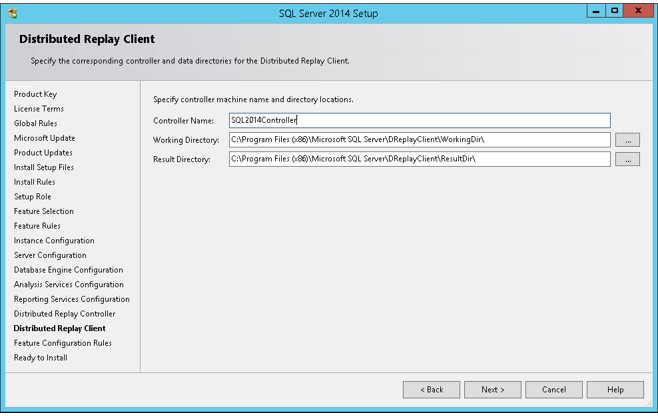The width and height of the screenshot is (658, 416).
Task: Select the Analysis Services Configuration step
Action: point(69,285)
